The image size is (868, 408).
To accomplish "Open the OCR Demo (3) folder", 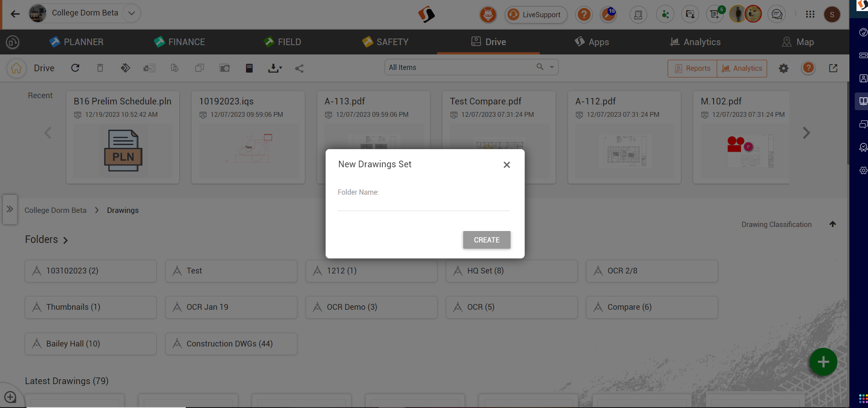I will (x=371, y=307).
